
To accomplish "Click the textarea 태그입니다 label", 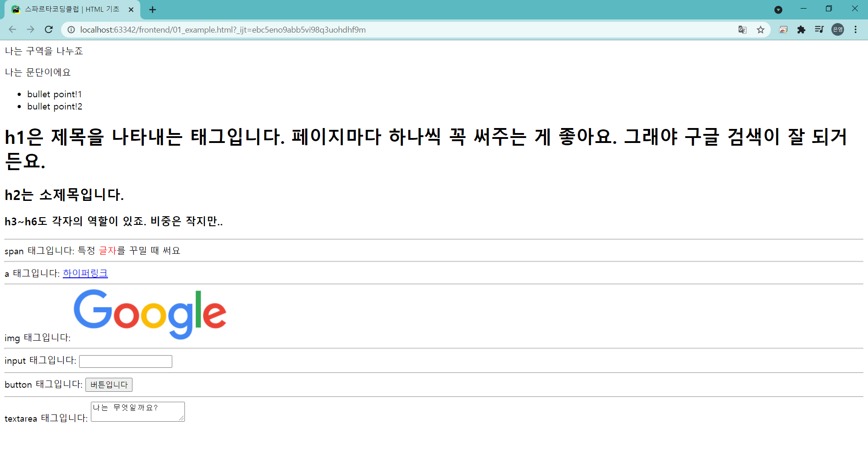I will pyautogui.click(x=46, y=418).
